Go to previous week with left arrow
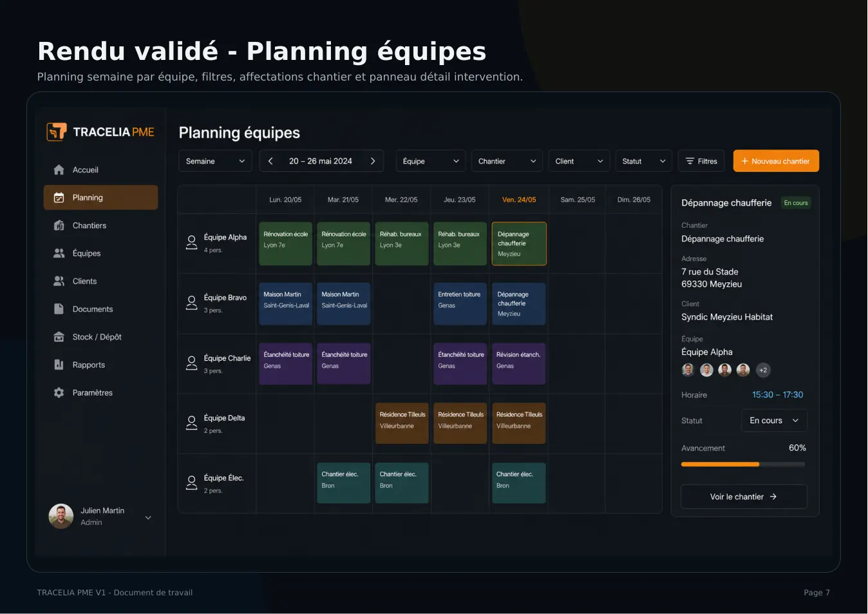868x614 pixels. (270, 161)
